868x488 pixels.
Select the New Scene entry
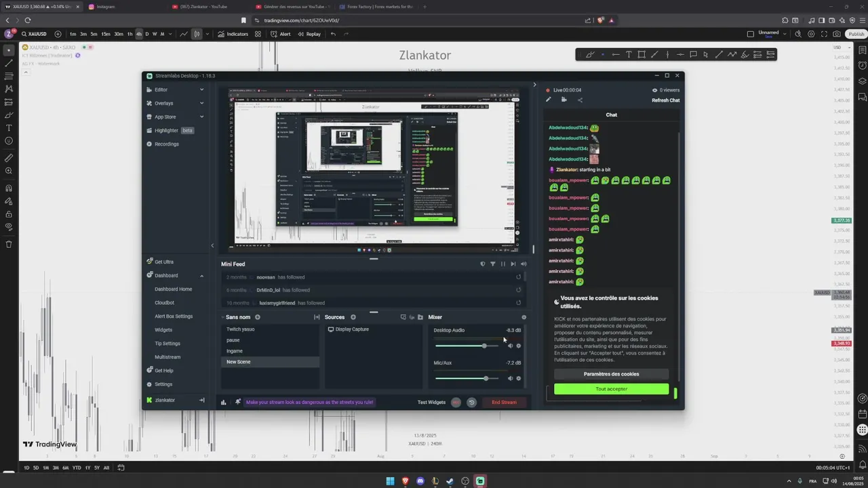click(x=271, y=362)
